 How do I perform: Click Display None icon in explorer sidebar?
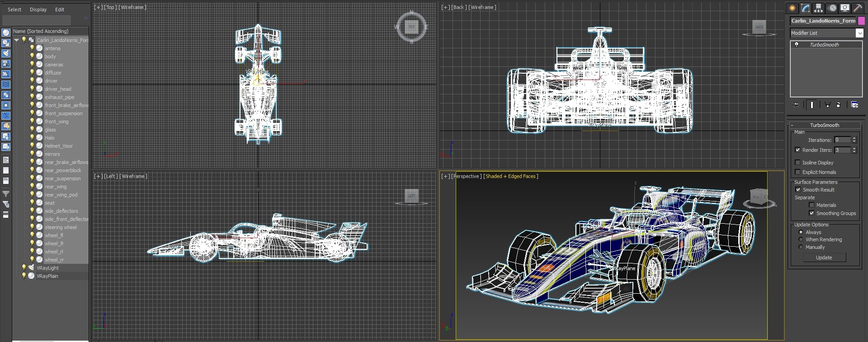[6, 170]
